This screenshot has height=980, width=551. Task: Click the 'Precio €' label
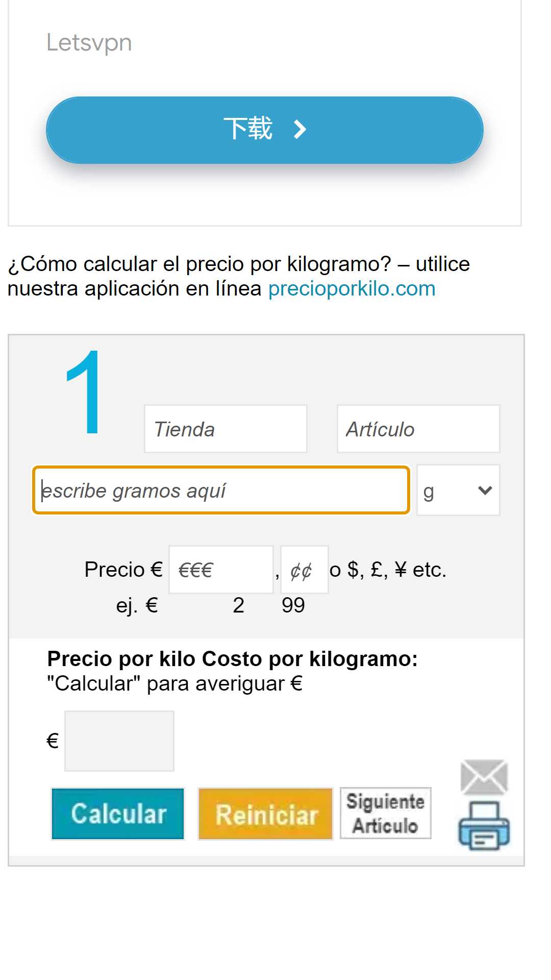pos(123,570)
